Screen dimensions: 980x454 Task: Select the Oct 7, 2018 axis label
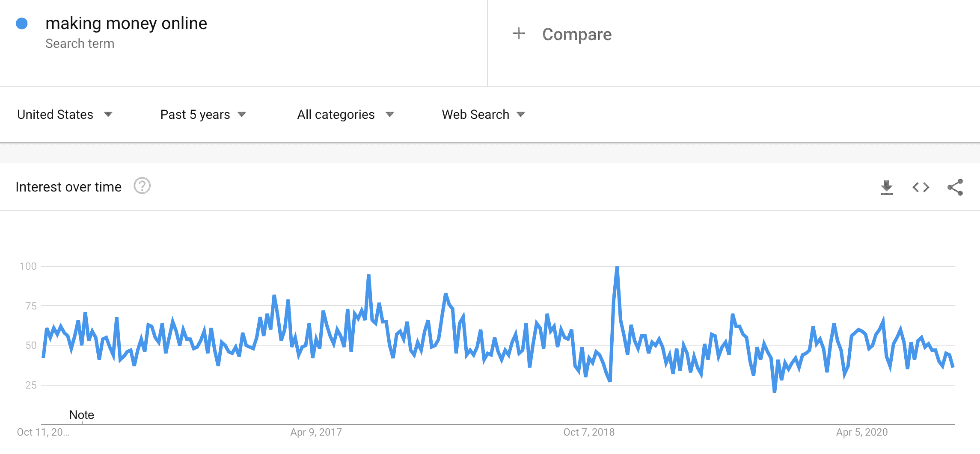[589, 432]
